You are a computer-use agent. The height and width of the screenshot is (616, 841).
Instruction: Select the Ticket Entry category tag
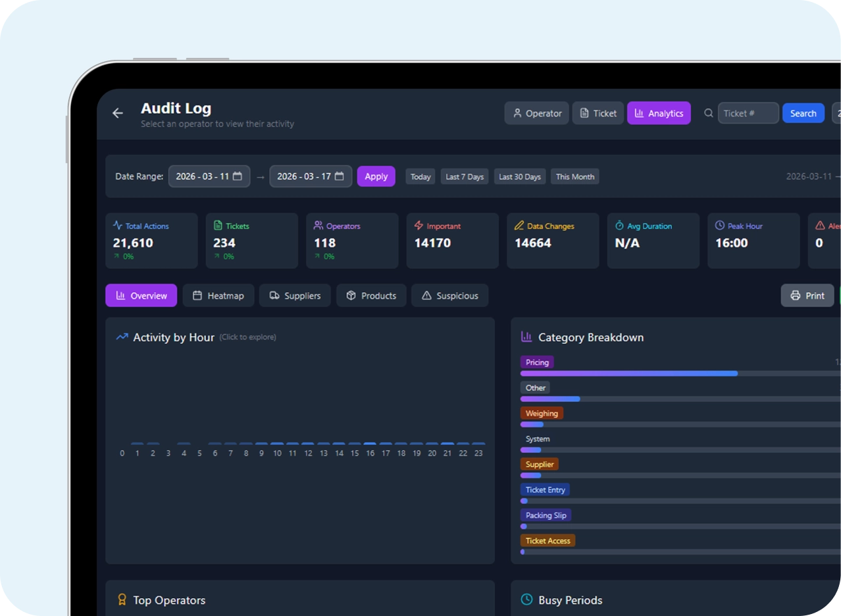pyautogui.click(x=545, y=490)
